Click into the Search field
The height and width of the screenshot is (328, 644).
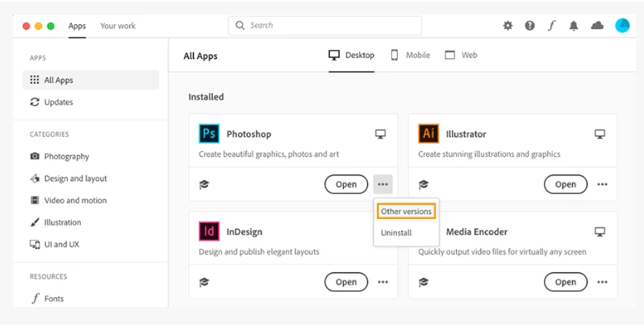325,26
